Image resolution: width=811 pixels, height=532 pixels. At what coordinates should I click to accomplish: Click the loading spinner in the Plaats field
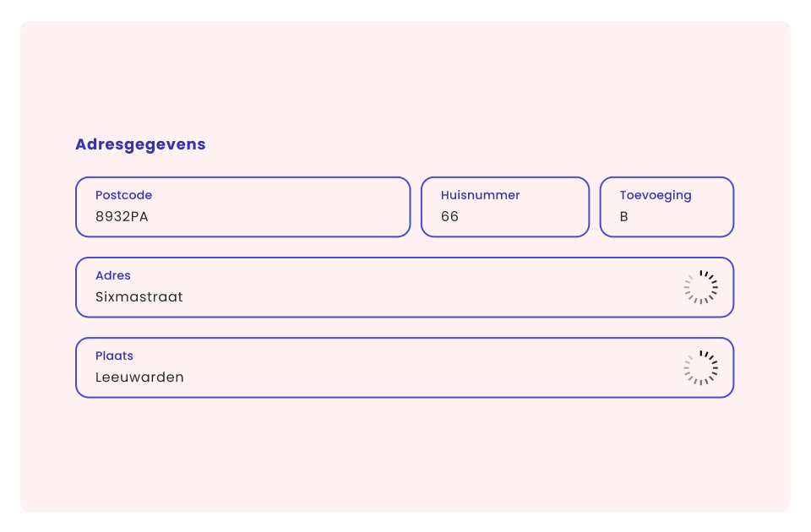coord(701,367)
